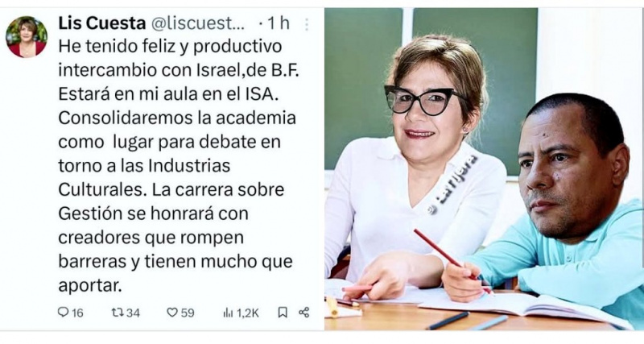Click the diagonal watermark on the photo

[x=454, y=184]
